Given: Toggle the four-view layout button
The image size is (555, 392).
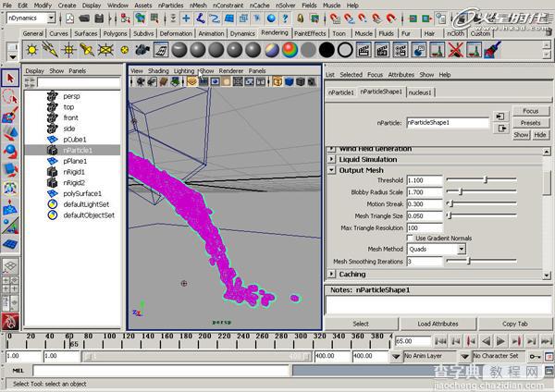Looking at the screenshot, I should click(10, 287).
